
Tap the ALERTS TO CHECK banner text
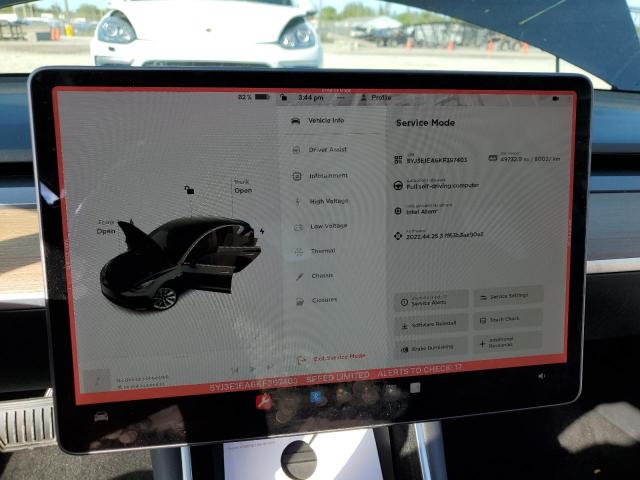420,371
